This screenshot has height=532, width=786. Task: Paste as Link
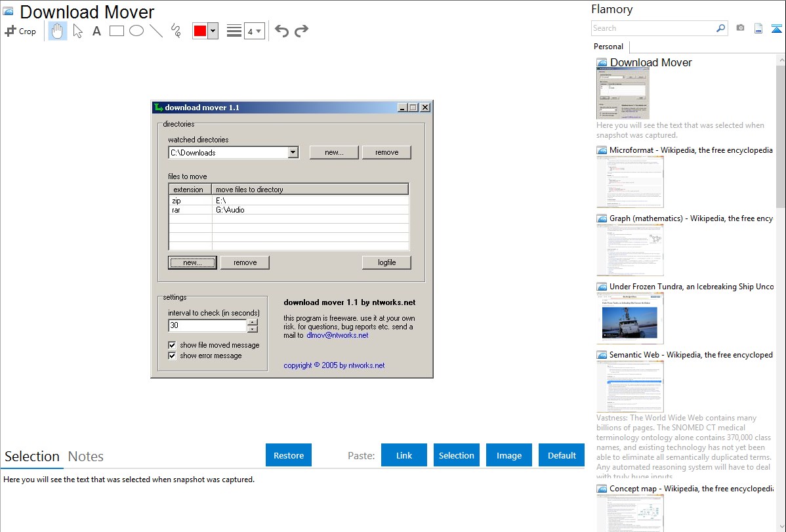(x=404, y=455)
